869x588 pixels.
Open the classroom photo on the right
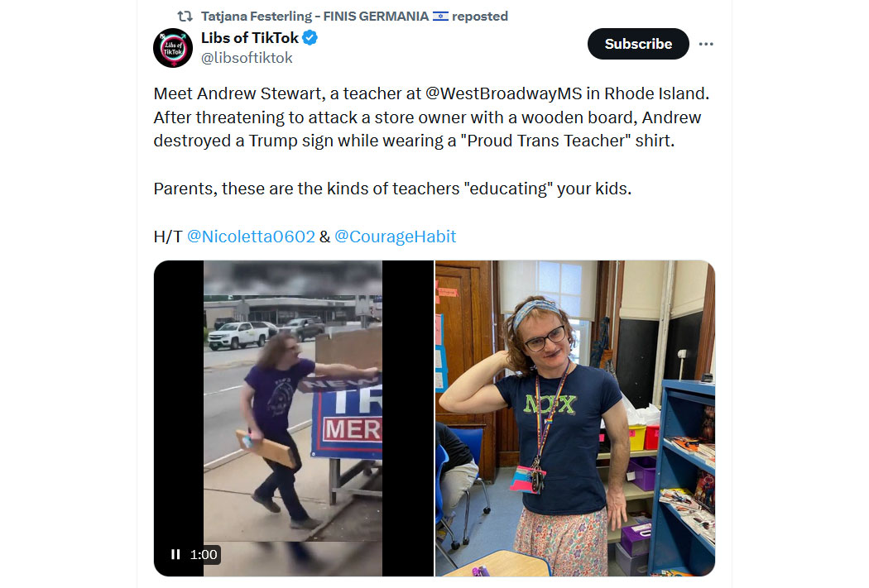(575, 418)
